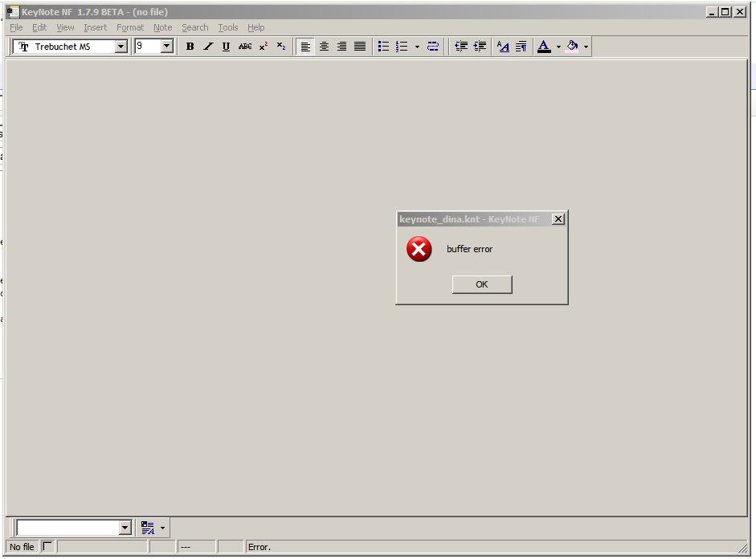Click the font color A swatch
Image resolution: width=756 pixels, height=559 pixels.
[544, 47]
